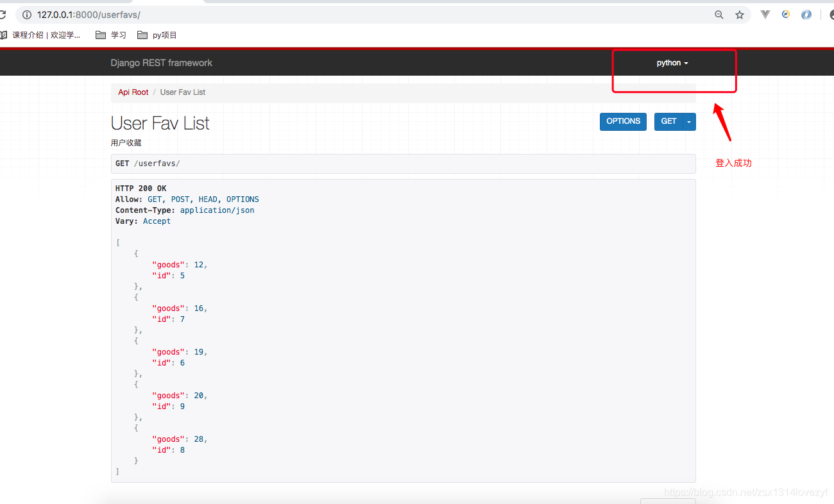Open the blue round extension icon
This screenshot has width=834, height=504.
[806, 15]
